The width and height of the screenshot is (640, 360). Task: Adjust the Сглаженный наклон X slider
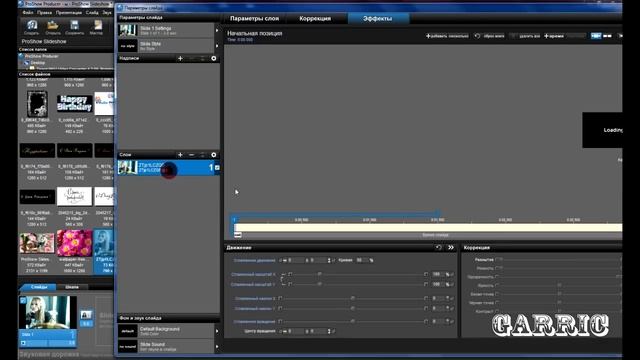click(x=354, y=298)
